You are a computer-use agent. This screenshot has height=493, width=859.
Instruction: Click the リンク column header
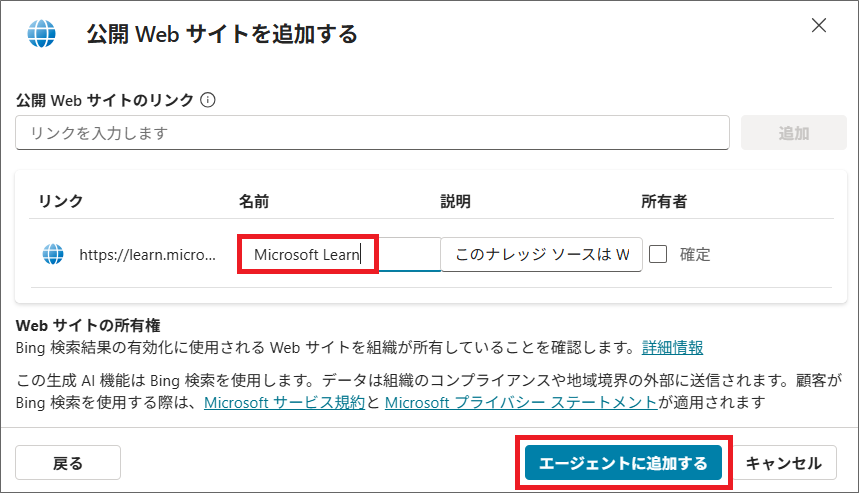coord(60,201)
